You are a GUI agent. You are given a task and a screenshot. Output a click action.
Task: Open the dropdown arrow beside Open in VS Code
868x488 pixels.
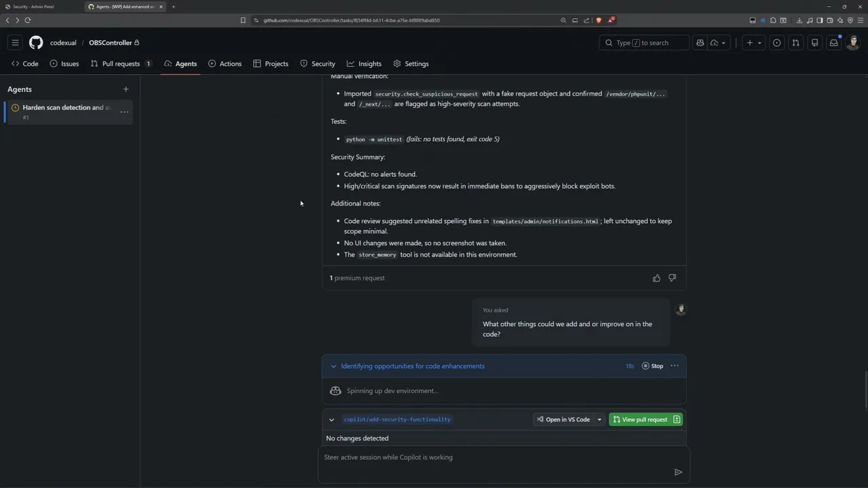(599, 420)
